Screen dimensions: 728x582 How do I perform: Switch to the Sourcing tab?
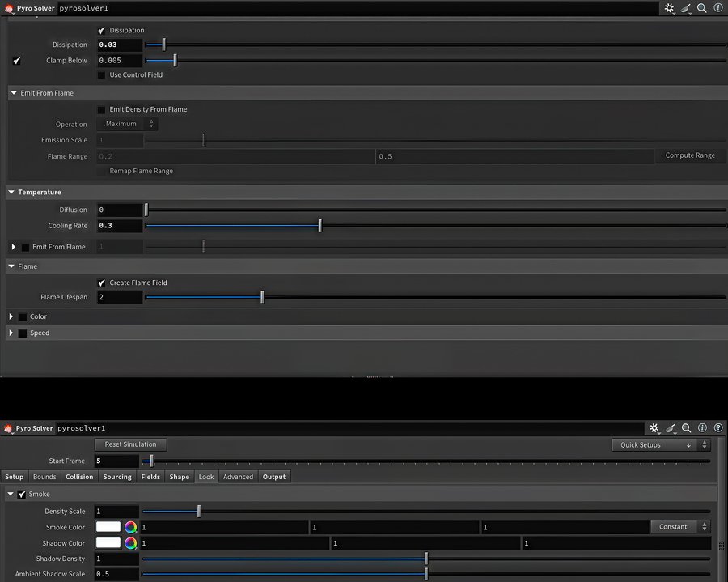click(x=117, y=477)
